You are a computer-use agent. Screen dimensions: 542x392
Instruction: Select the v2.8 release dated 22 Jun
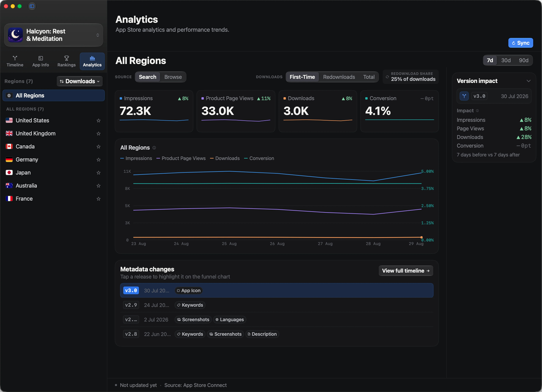(277, 334)
